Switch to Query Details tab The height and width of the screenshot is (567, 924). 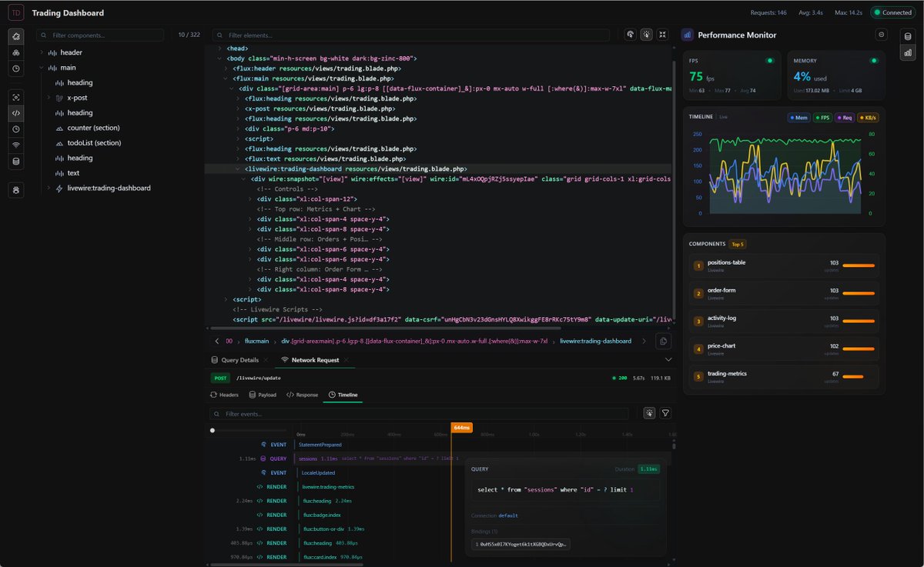point(235,360)
